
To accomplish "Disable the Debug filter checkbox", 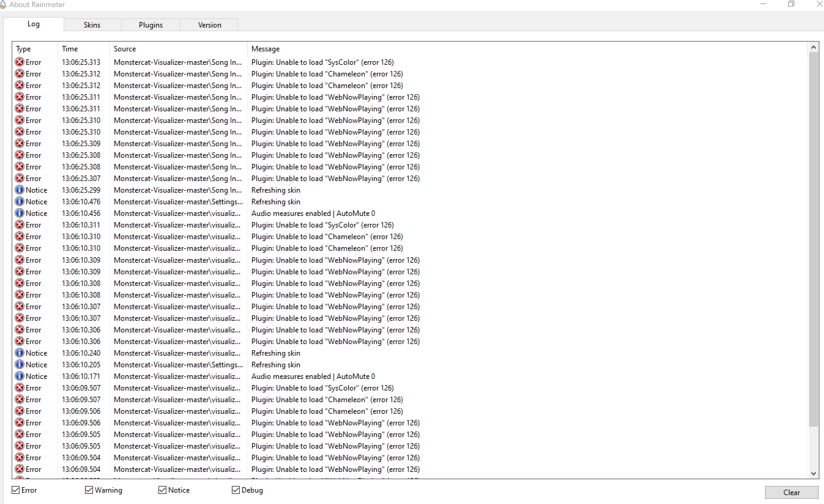I will click(236, 490).
